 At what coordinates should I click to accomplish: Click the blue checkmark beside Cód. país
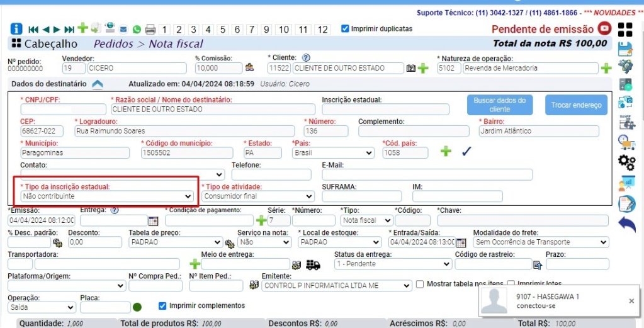tap(466, 152)
